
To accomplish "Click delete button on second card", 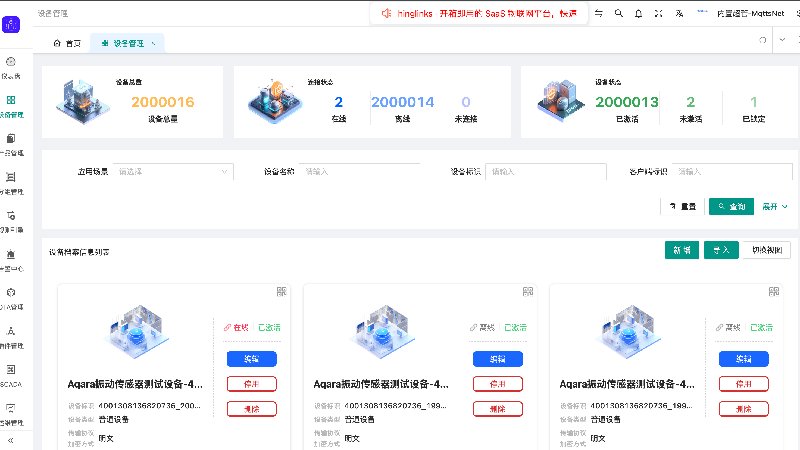I will click(x=497, y=409).
